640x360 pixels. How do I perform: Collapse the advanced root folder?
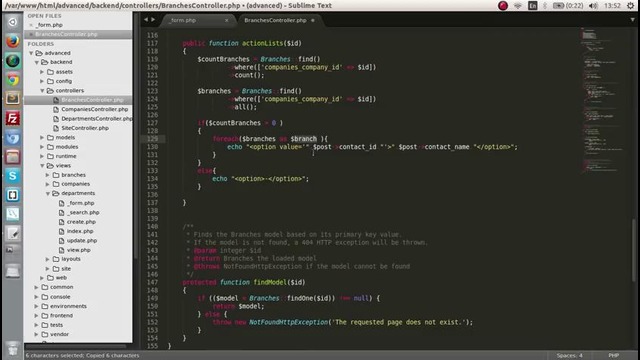tap(31, 53)
